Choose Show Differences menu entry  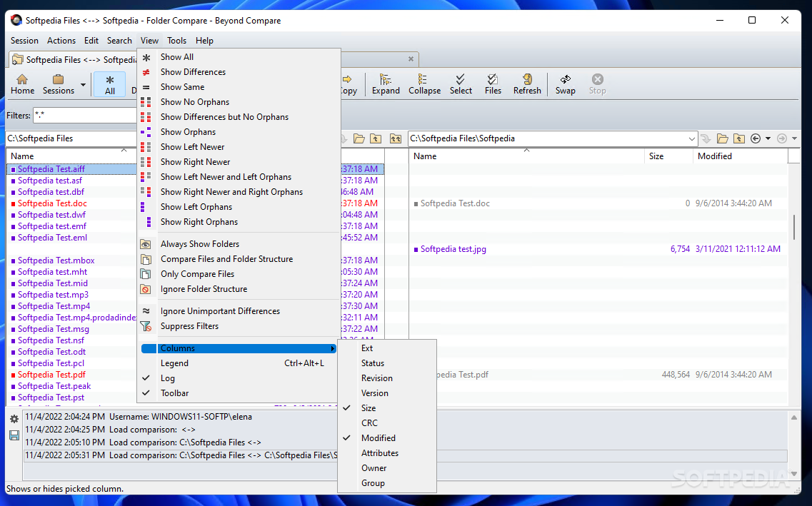click(x=239, y=72)
